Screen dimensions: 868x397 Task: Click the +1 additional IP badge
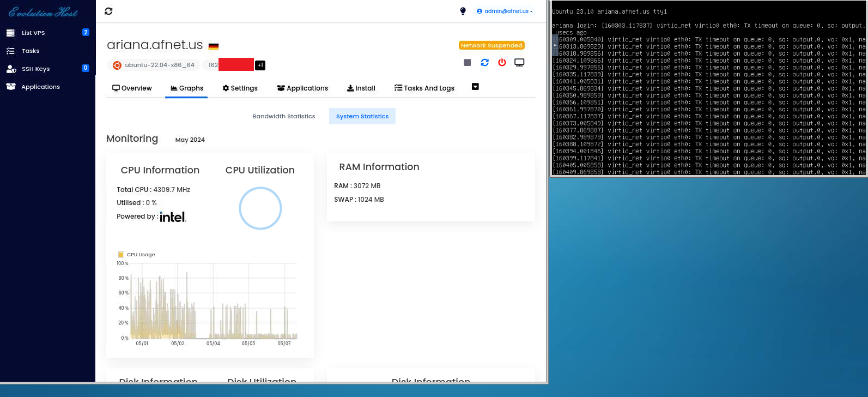(x=260, y=65)
